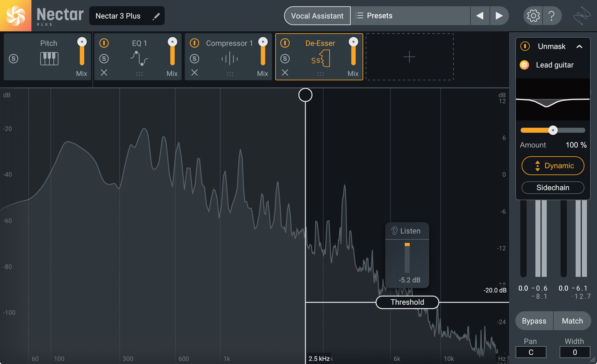Image resolution: width=597 pixels, height=364 pixels.
Task: Select the Compressor 1 module tab
Action: (x=229, y=43)
